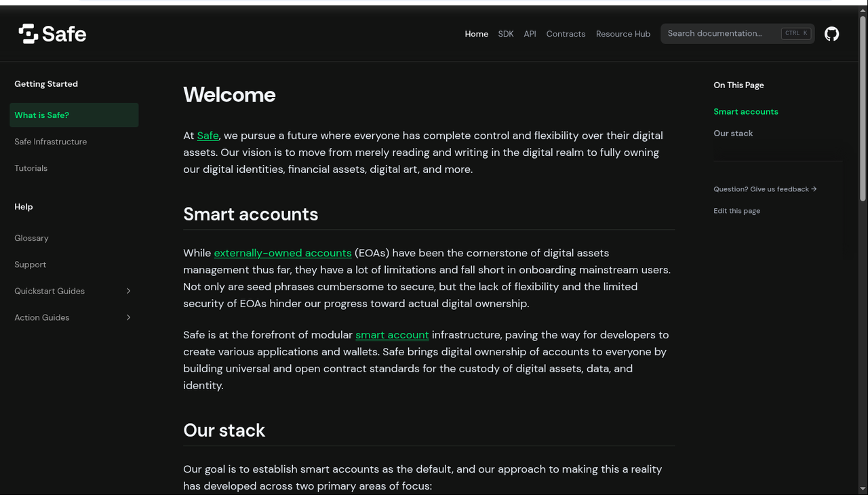Open the Home nav item
Image resolution: width=868 pixels, height=495 pixels.
(x=476, y=34)
